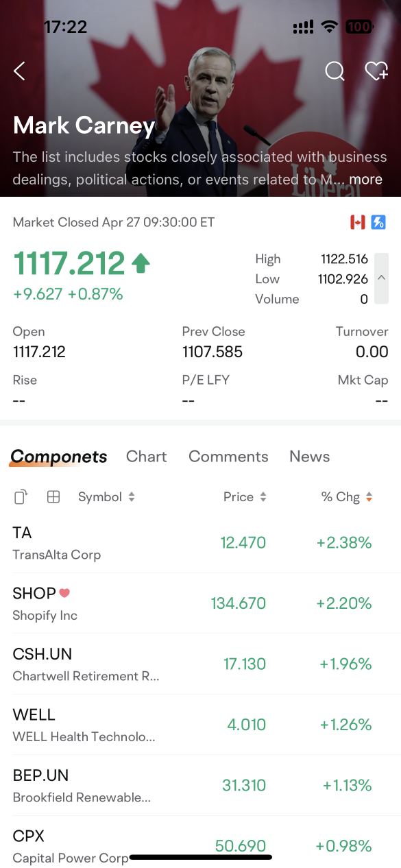This screenshot has height=868, width=401.
Task: Tap the Mark Carney banner image
Action: (200, 98)
